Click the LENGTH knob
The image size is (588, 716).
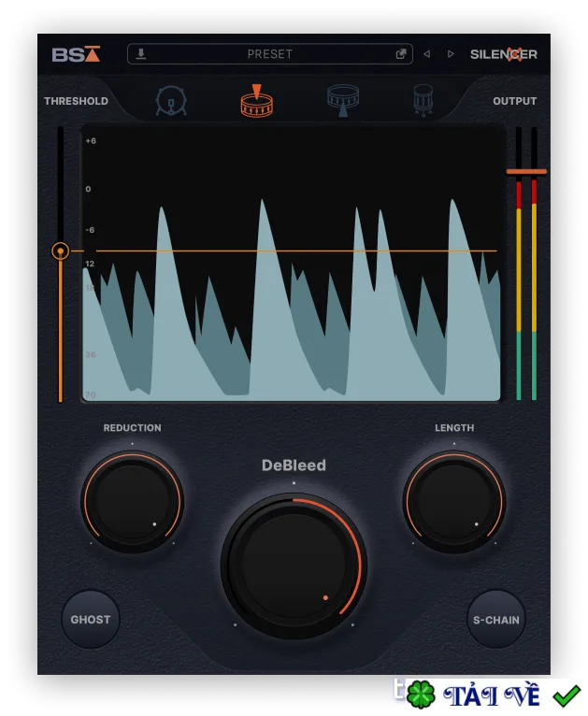454,501
